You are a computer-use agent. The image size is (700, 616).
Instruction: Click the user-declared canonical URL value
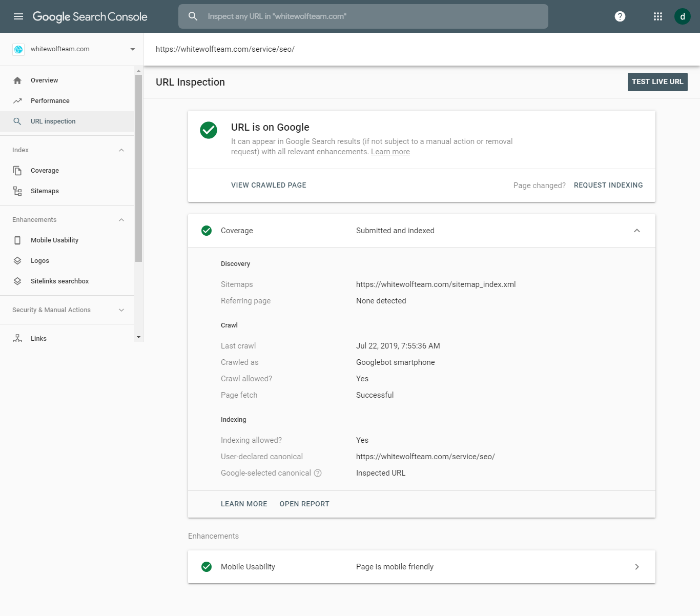click(425, 457)
